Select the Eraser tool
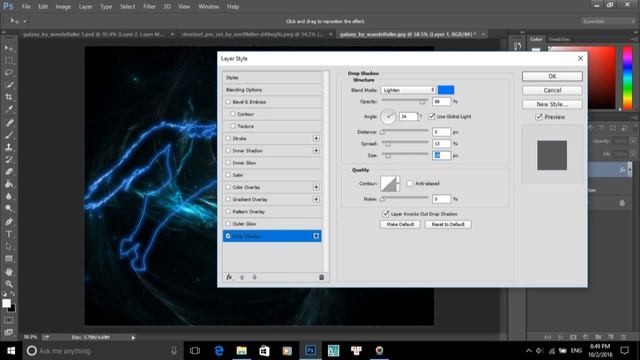Screen dimensions: 640x360 [x=9, y=171]
